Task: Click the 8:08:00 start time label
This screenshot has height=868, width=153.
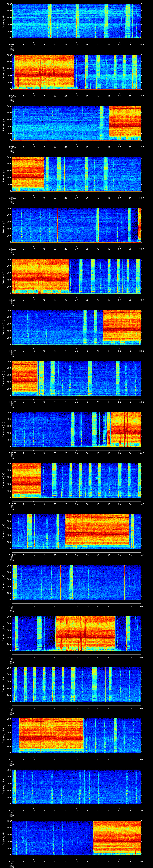Action: [x=12, y=402]
